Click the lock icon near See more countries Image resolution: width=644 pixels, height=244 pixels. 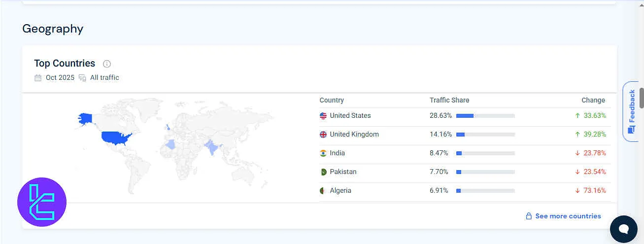coord(529,216)
